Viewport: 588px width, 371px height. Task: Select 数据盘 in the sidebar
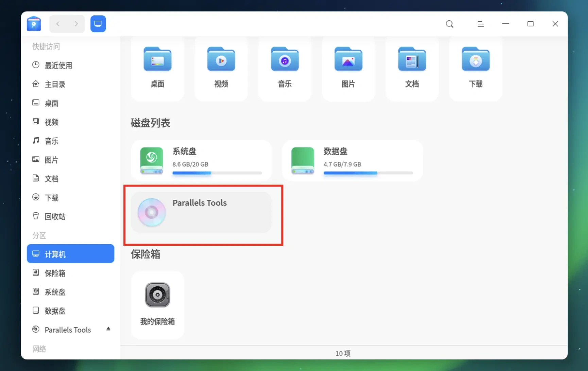click(70, 311)
